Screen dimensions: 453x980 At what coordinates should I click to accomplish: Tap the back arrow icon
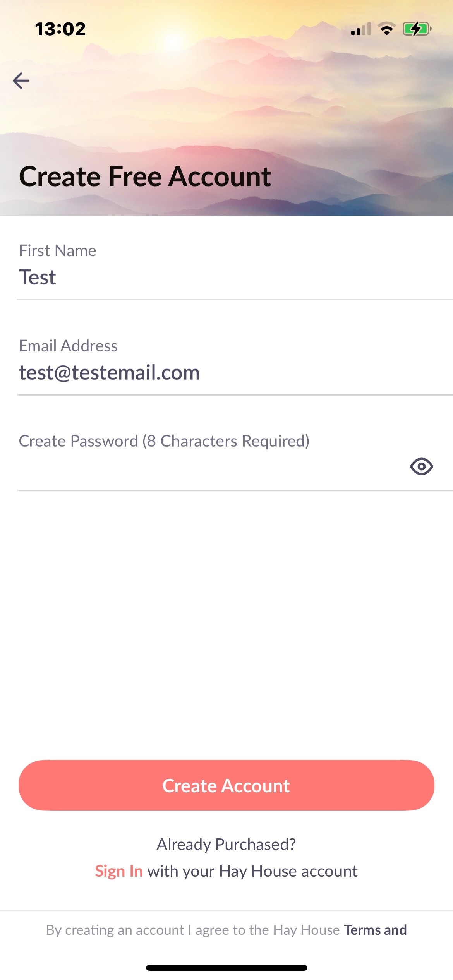click(21, 81)
